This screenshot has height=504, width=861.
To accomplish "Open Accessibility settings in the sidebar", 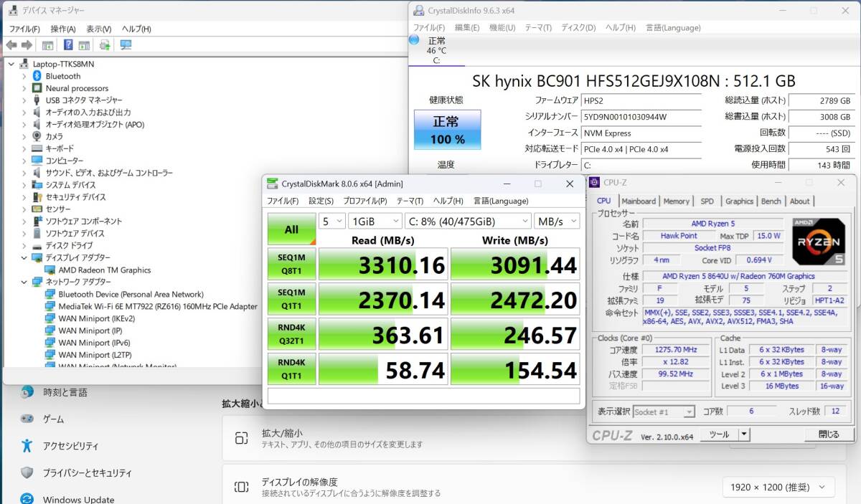I will coord(70,445).
